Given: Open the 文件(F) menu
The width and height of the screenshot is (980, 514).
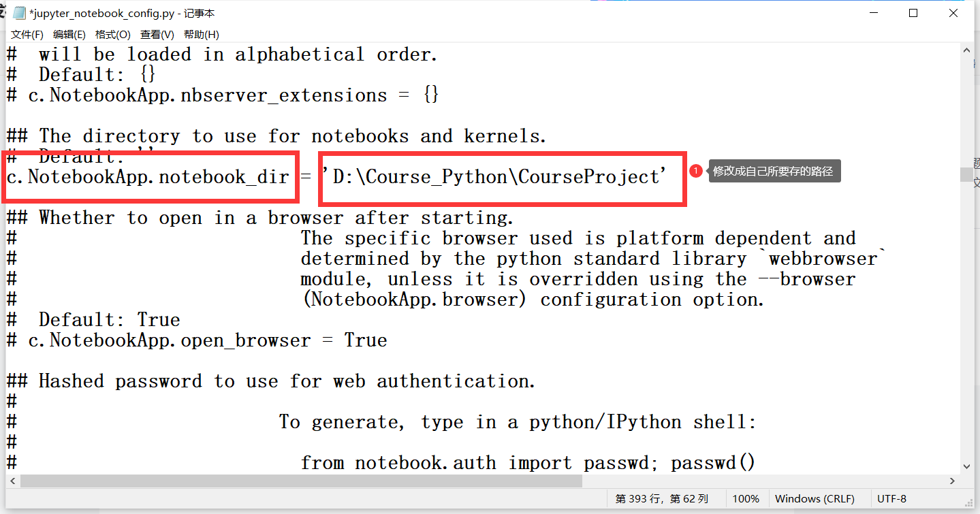Looking at the screenshot, I should pos(27,34).
